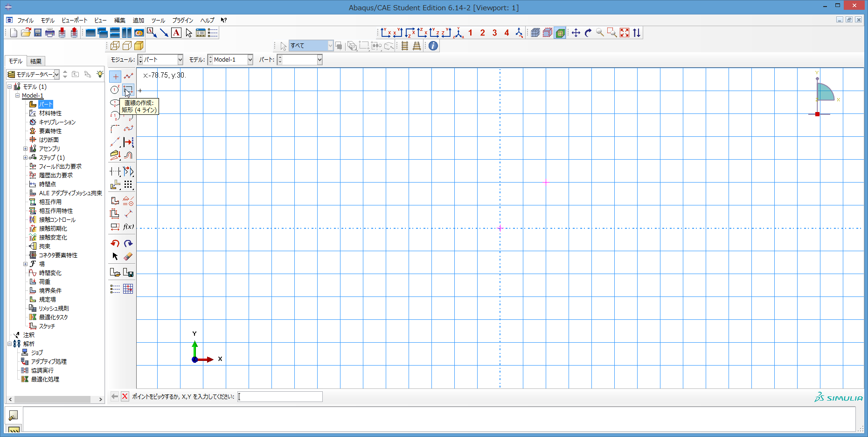Apply the front XY view icon
This screenshot has height=437, width=868.
pos(385,33)
